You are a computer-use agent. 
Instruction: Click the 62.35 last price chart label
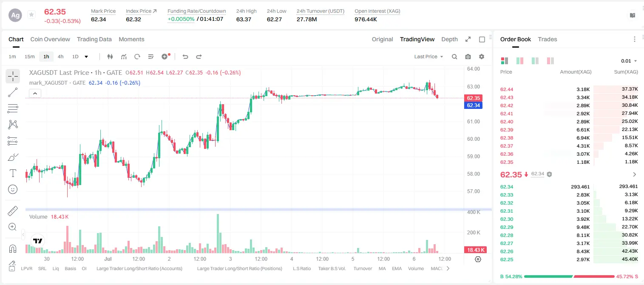(474, 98)
